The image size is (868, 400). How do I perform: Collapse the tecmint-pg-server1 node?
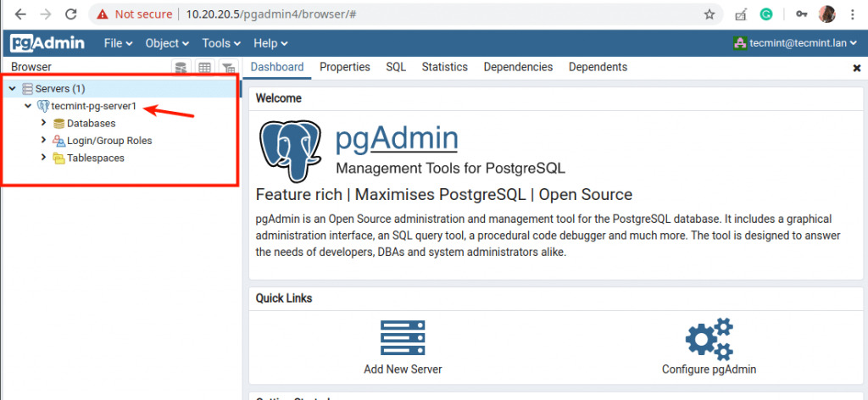tap(28, 106)
